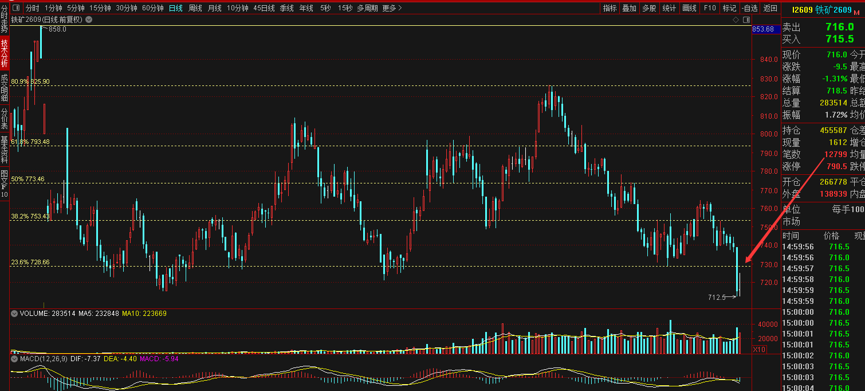
Task: Switch to 分时 chart view
Action: pyautogui.click(x=33, y=8)
